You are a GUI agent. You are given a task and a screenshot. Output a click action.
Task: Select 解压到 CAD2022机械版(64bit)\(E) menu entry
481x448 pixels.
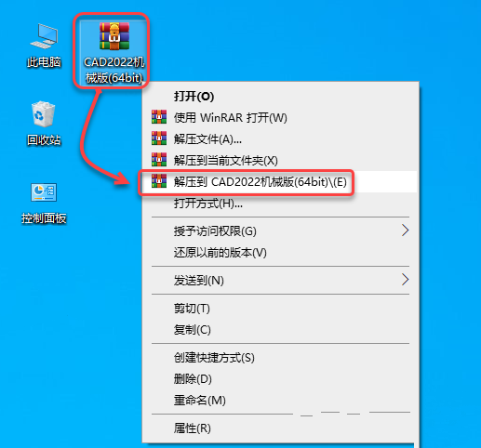[x=260, y=182]
